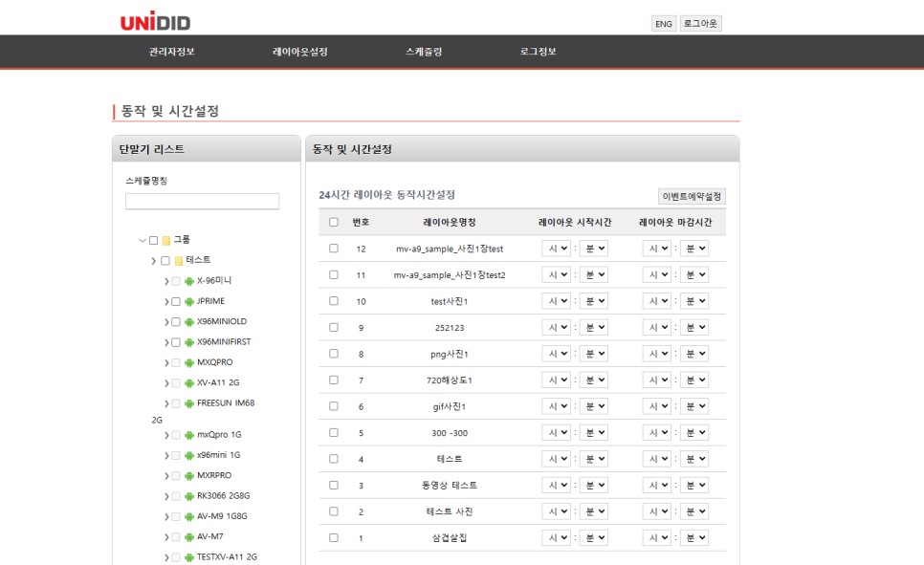Click the AV-M7 android device icon

click(189, 537)
